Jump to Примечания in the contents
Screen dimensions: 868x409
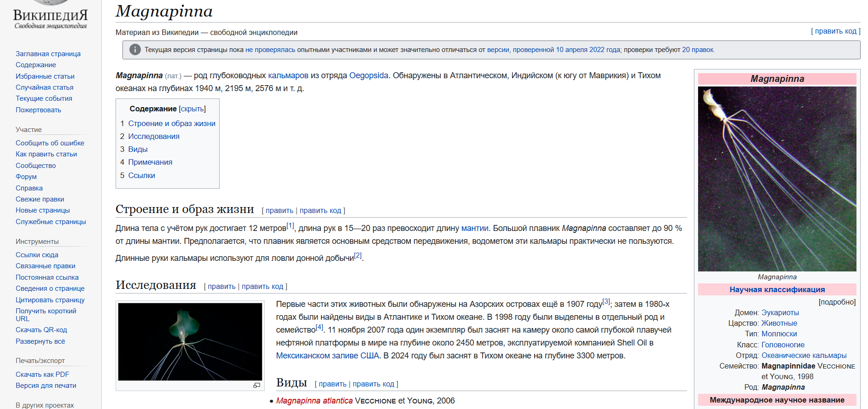pos(150,162)
